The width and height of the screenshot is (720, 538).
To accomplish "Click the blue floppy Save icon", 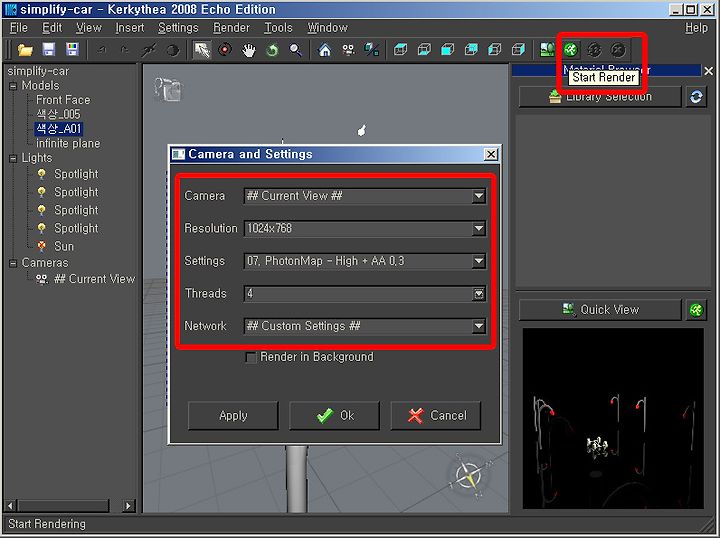I will [49, 50].
